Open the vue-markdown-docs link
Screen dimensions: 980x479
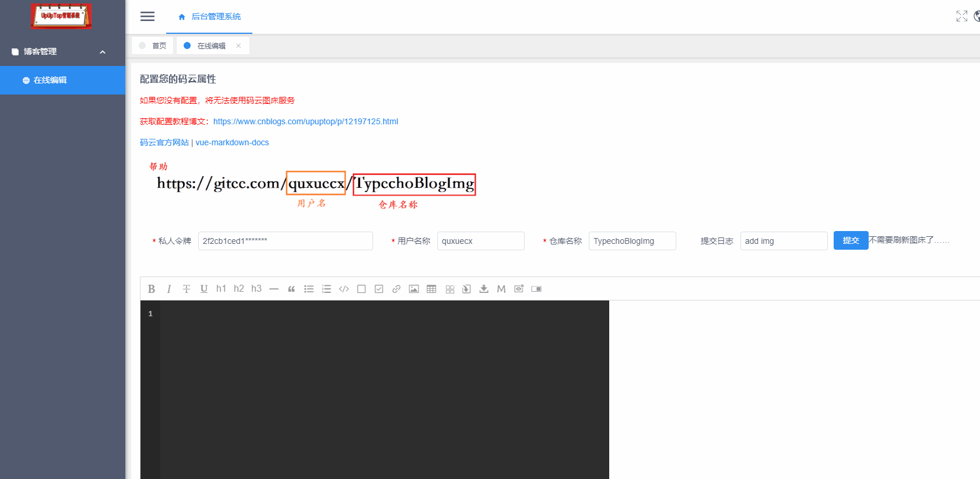point(232,142)
